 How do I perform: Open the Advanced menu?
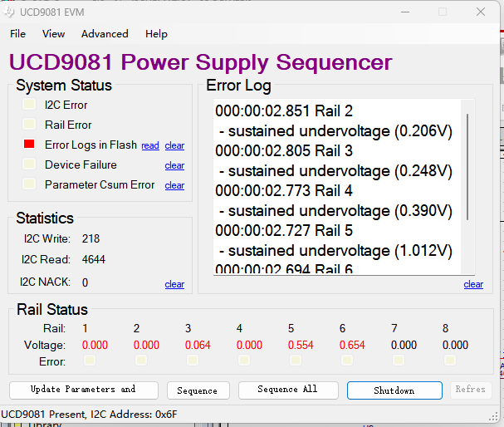[x=105, y=34]
